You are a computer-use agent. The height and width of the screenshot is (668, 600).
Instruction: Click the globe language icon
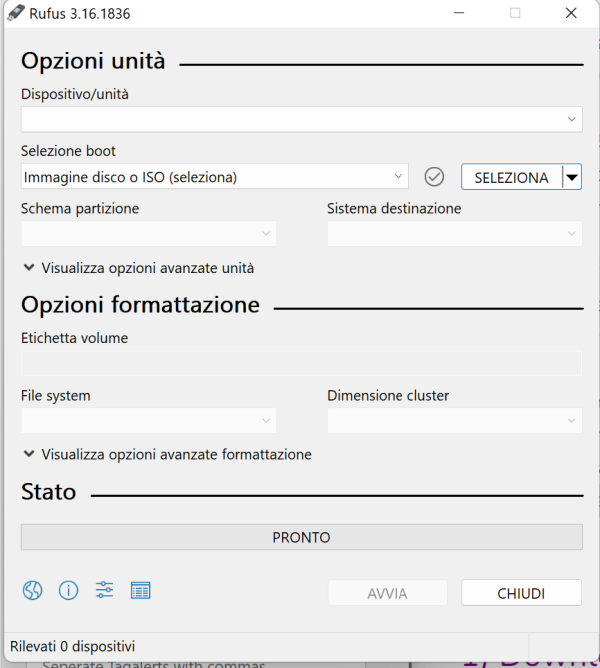click(33, 590)
